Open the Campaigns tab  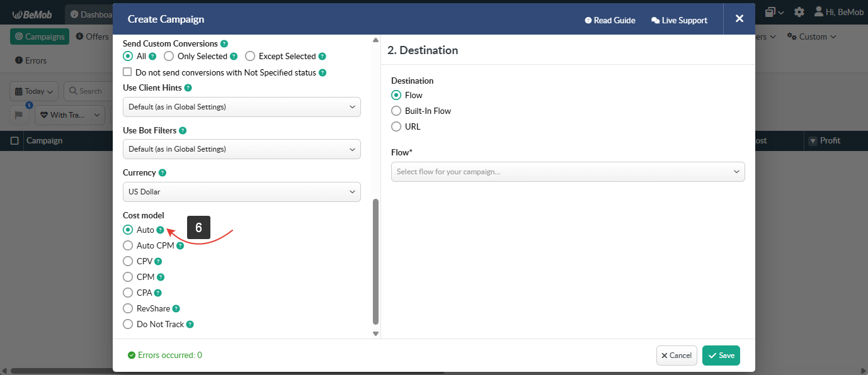(40, 36)
